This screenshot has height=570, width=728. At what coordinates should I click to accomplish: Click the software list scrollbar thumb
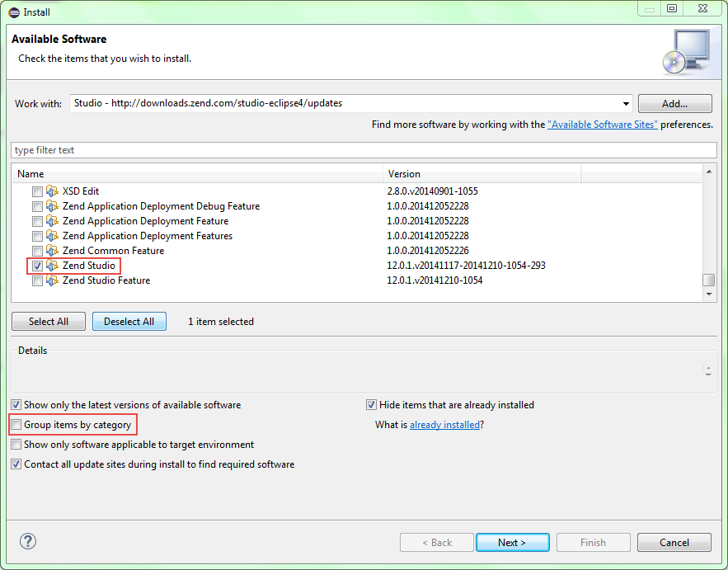(x=709, y=280)
